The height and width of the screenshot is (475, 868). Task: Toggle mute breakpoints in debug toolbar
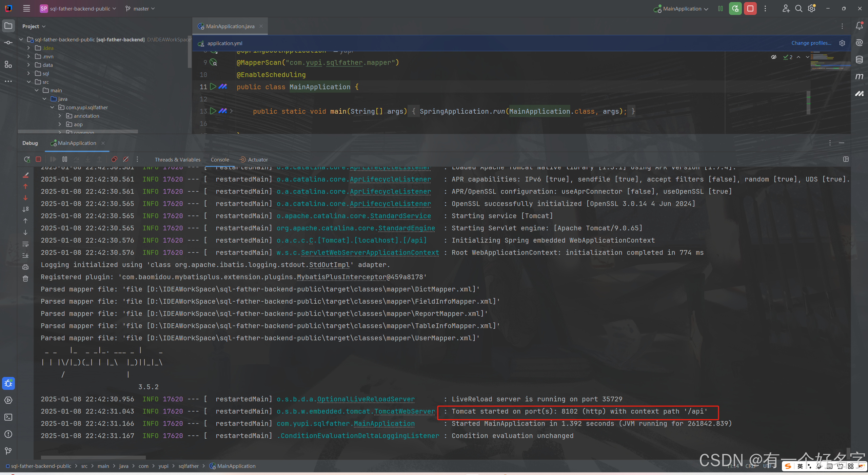point(126,159)
